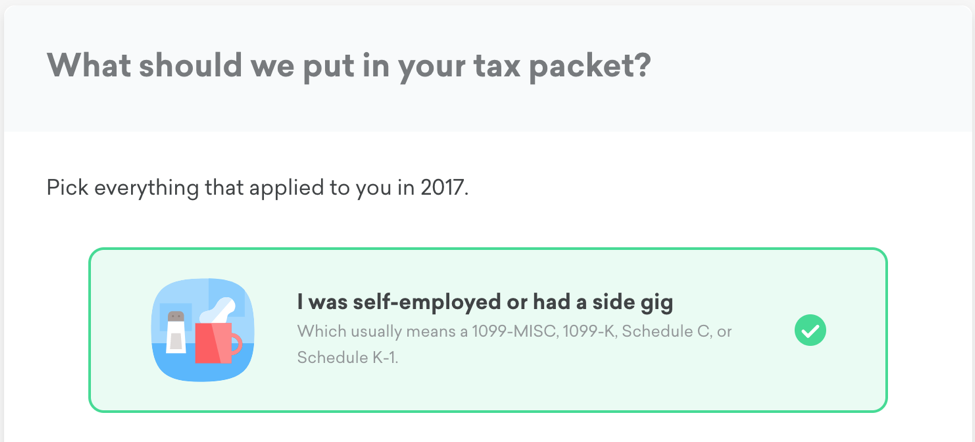Toggle the green checkmark on self-employed card
This screenshot has width=975, height=442.
pos(810,330)
